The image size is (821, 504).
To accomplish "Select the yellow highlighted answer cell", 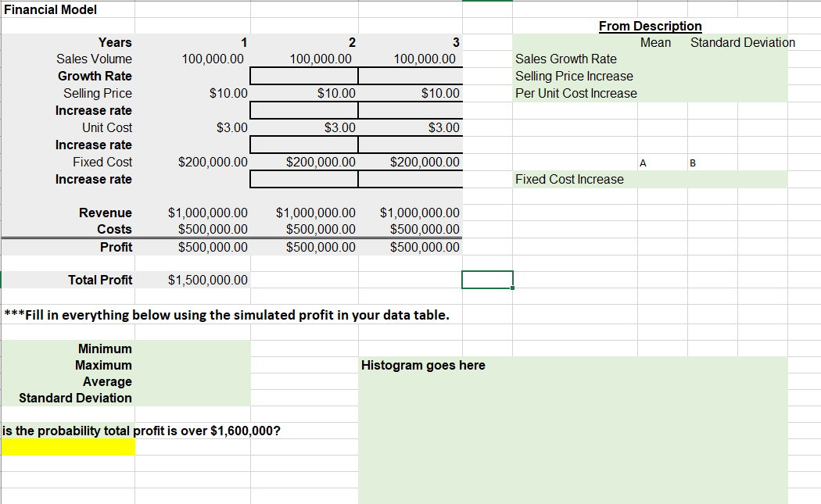I will click(x=68, y=447).
